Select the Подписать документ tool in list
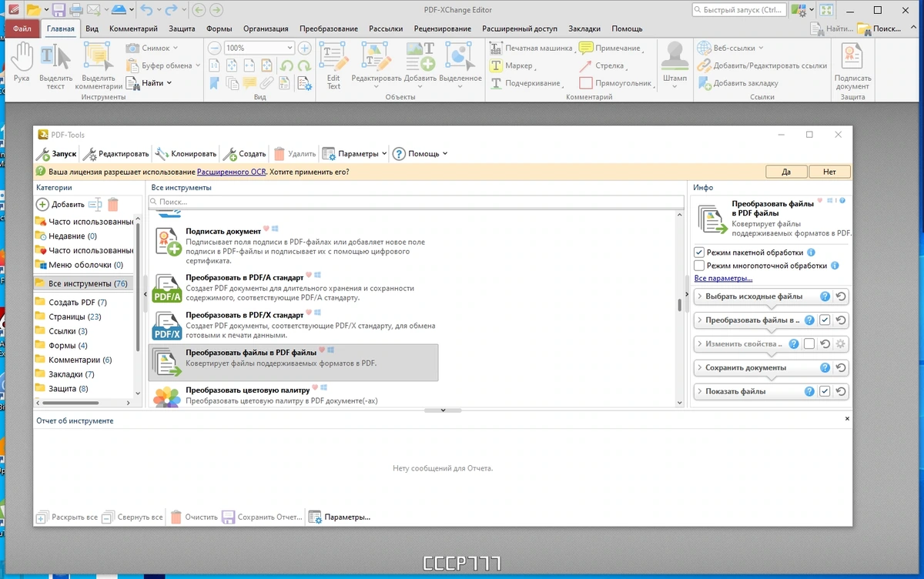This screenshot has height=579, width=924. click(x=293, y=245)
